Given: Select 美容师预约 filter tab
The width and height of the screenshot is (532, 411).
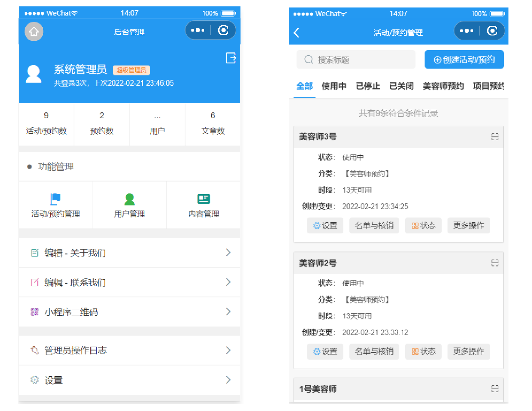Looking at the screenshot, I should point(443,86).
